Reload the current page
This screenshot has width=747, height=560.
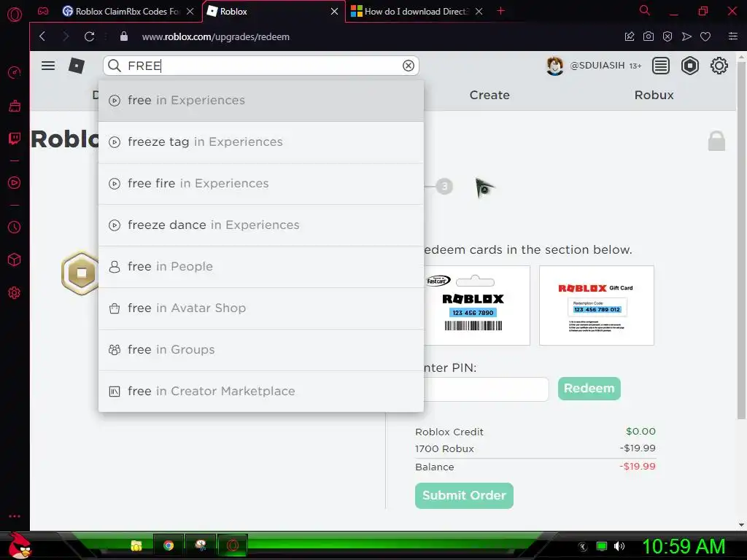tap(89, 36)
